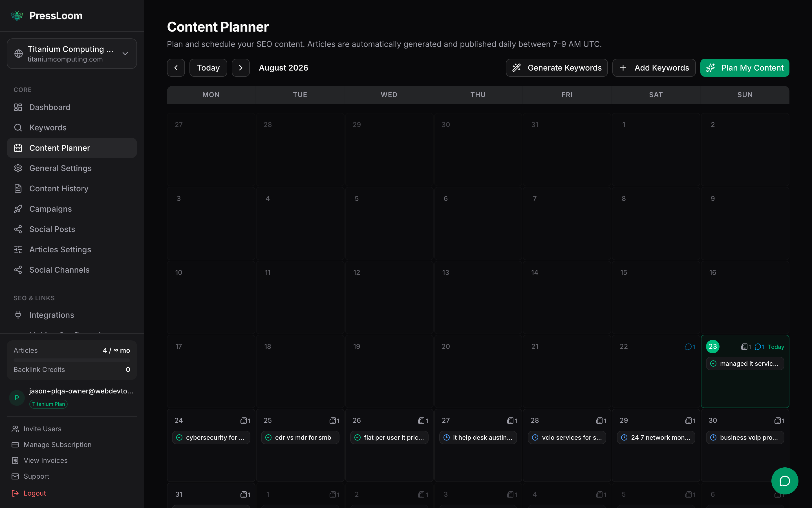Open the business voip pro... article
This screenshot has width=812, height=508.
(x=745, y=437)
